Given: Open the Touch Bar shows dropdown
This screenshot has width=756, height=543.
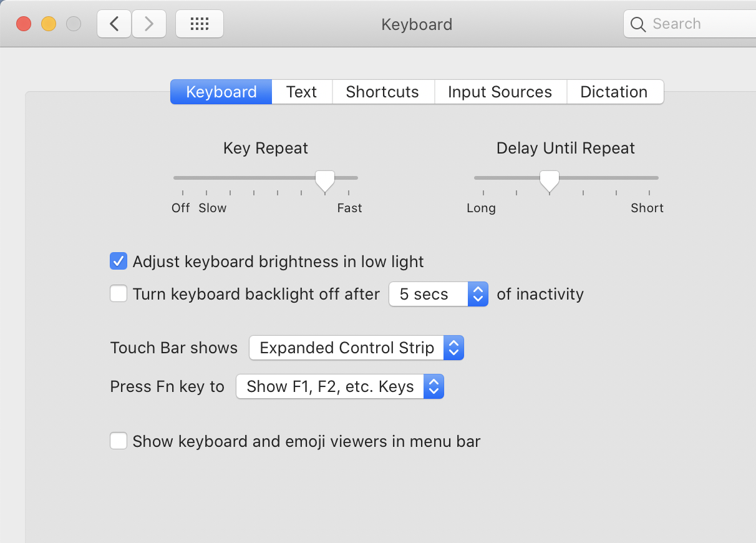Looking at the screenshot, I should 356,348.
